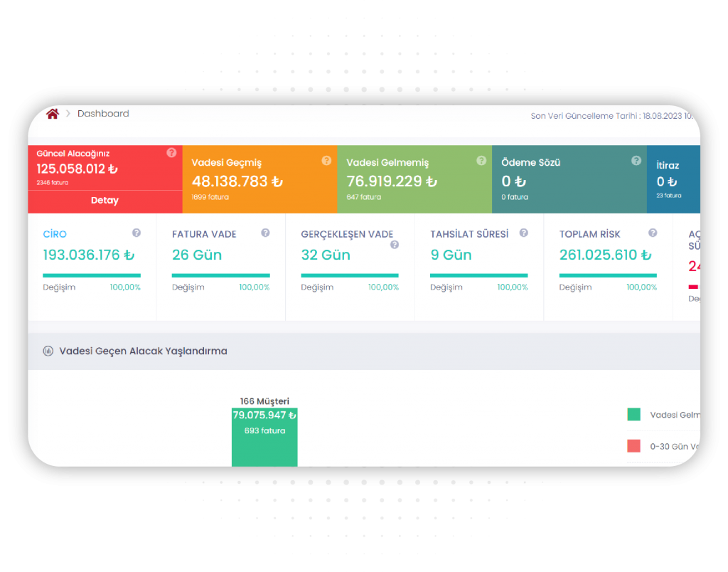Click the FATURA VADE help icon
This screenshot has height=572, width=728.
pyautogui.click(x=265, y=233)
